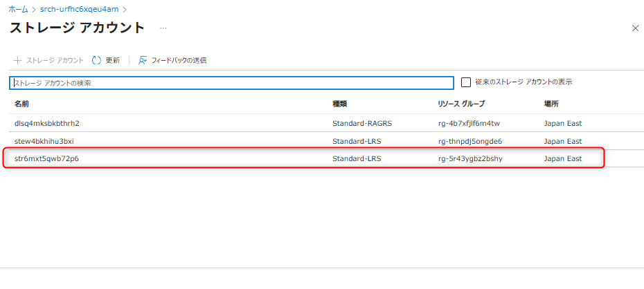Click Standard-RAGRS type cell
Viewport: 644px width, 289px height.
(x=362, y=123)
